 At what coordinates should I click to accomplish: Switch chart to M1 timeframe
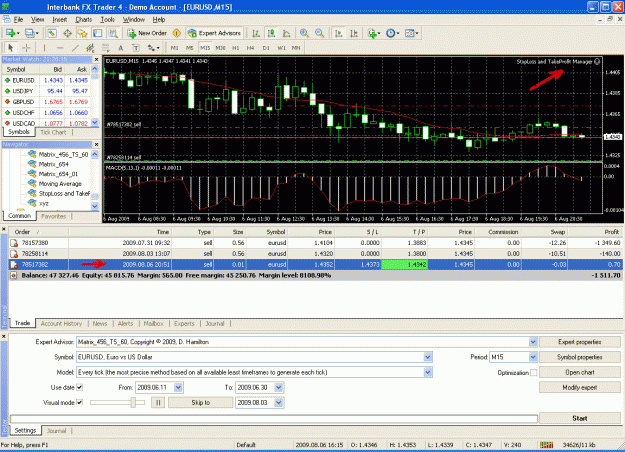click(x=175, y=48)
